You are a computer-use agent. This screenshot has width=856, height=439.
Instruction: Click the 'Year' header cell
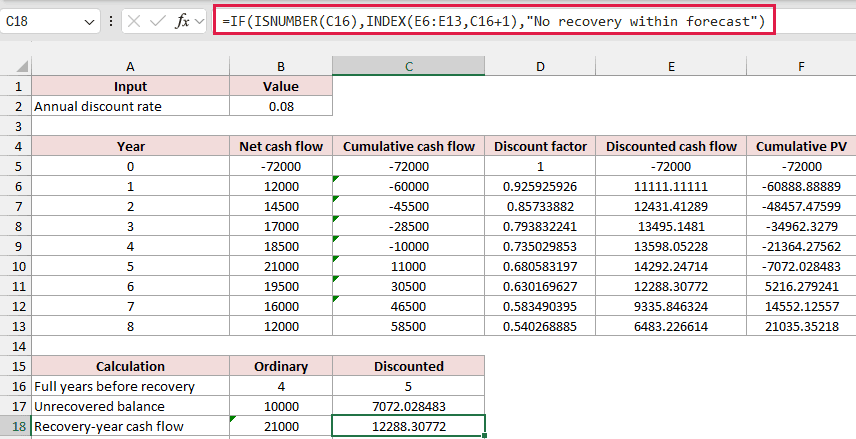click(x=130, y=146)
